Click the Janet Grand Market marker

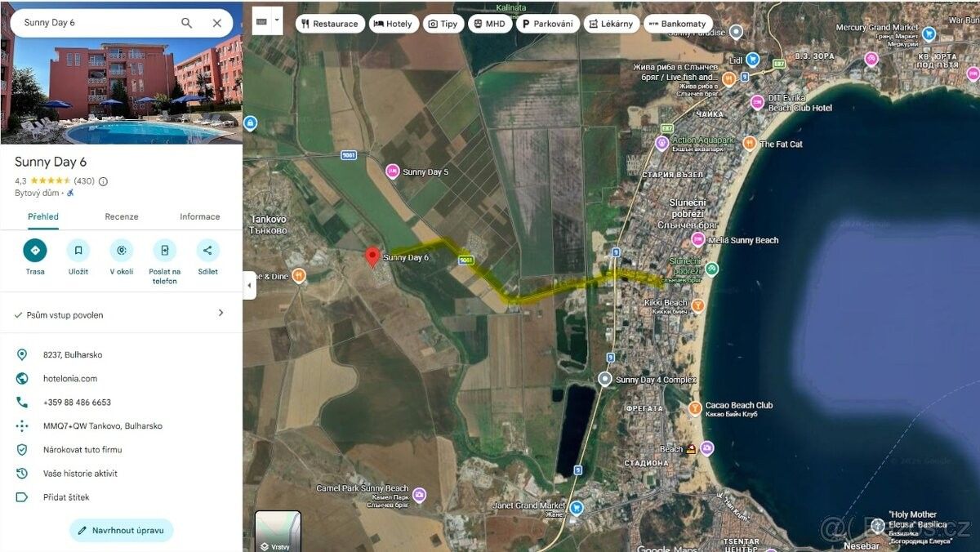tap(577, 508)
